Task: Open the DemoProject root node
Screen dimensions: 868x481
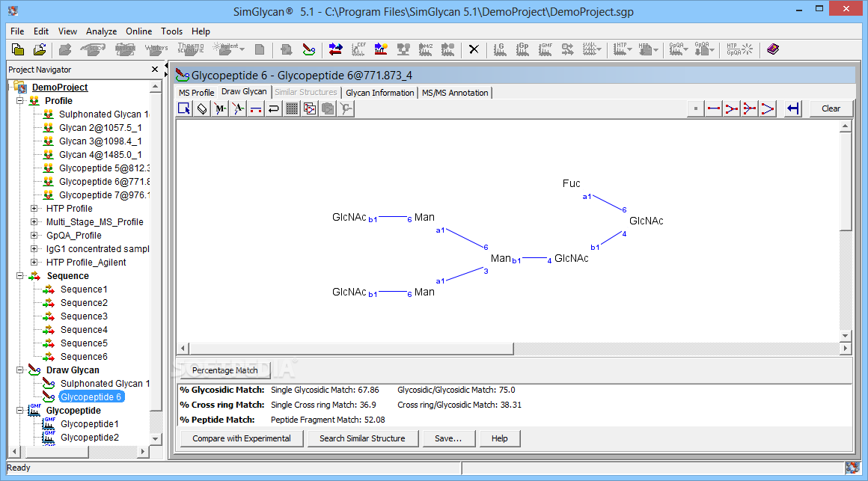Action: 60,87
